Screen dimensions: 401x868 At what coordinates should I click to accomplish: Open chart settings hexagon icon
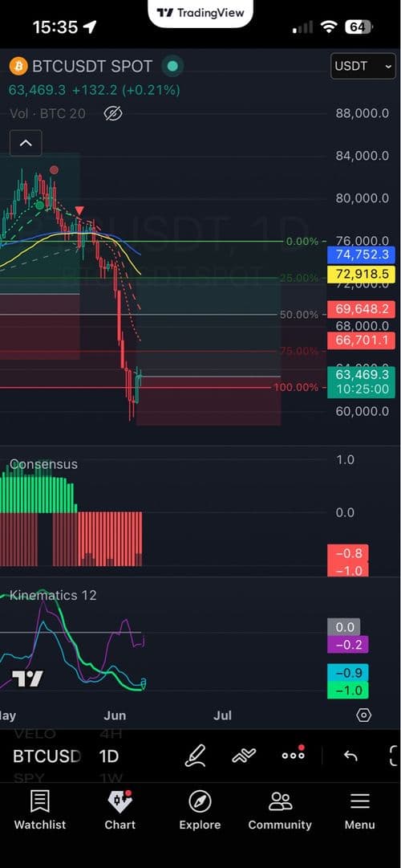[x=363, y=715]
